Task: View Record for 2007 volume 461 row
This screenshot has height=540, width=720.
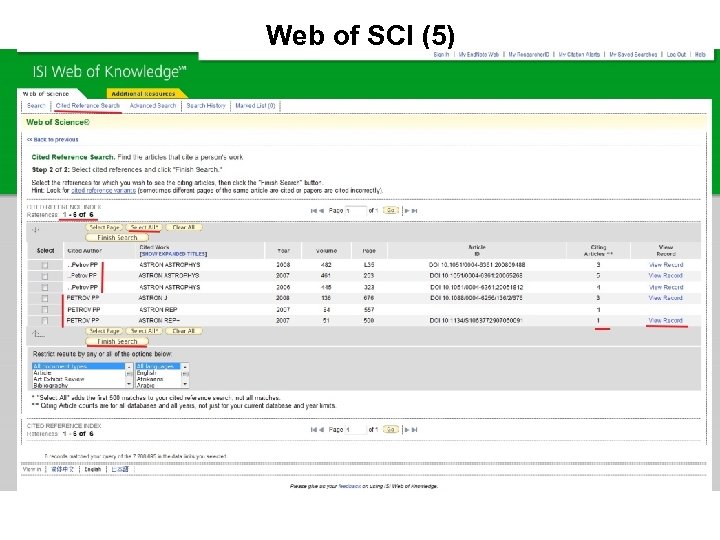Action: click(x=666, y=276)
